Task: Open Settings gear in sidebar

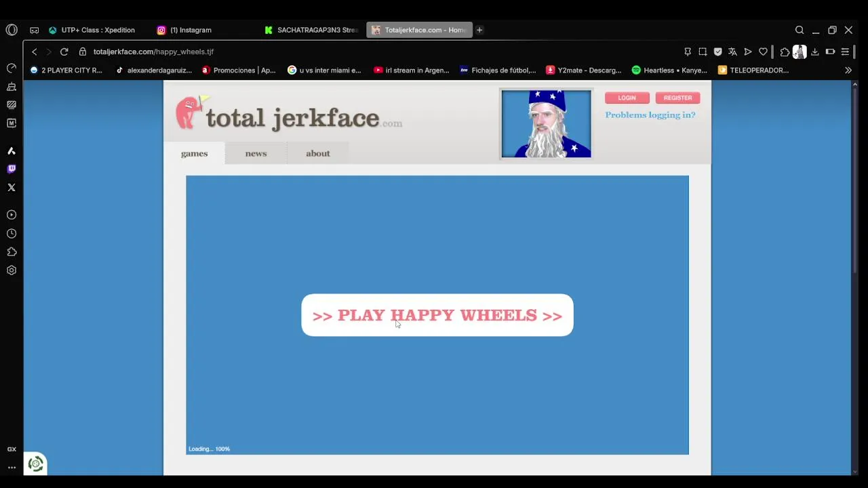Action: pos(12,270)
